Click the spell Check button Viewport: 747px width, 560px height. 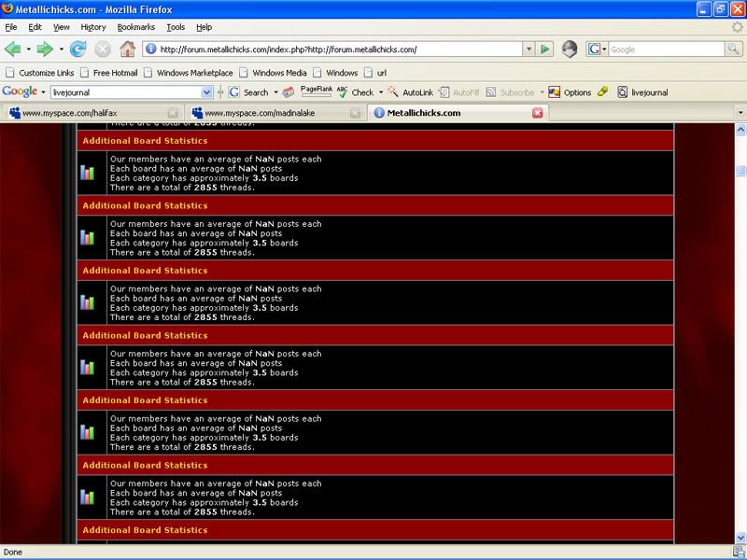pos(356,92)
